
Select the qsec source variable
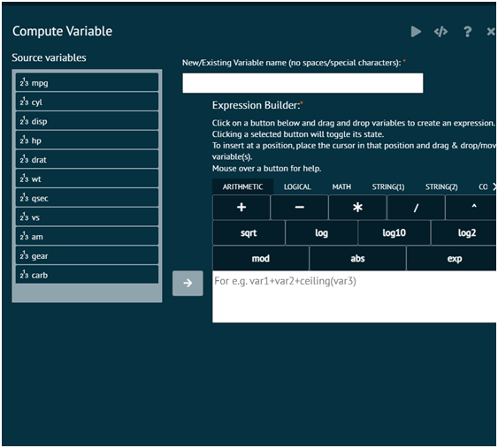[x=87, y=198]
